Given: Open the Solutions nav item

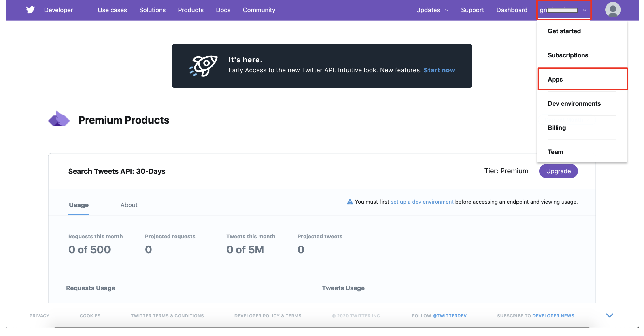Looking at the screenshot, I should pyautogui.click(x=152, y=10).
